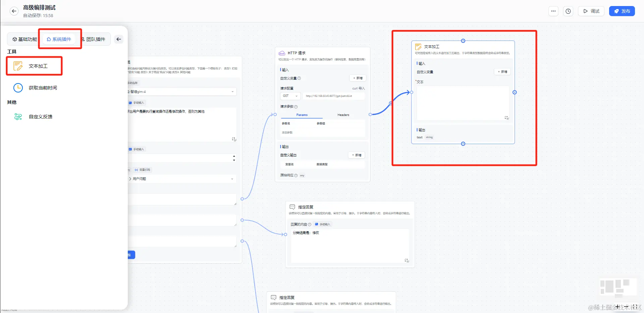Click the 高级编排测试 title text

click(x=39, y=7)
